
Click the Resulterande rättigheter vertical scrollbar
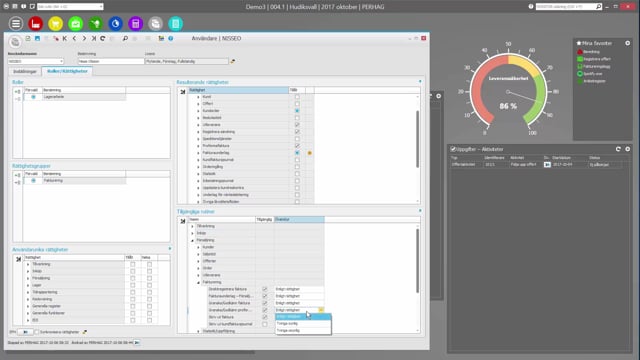pyautogui.click(x=418, y=139)
